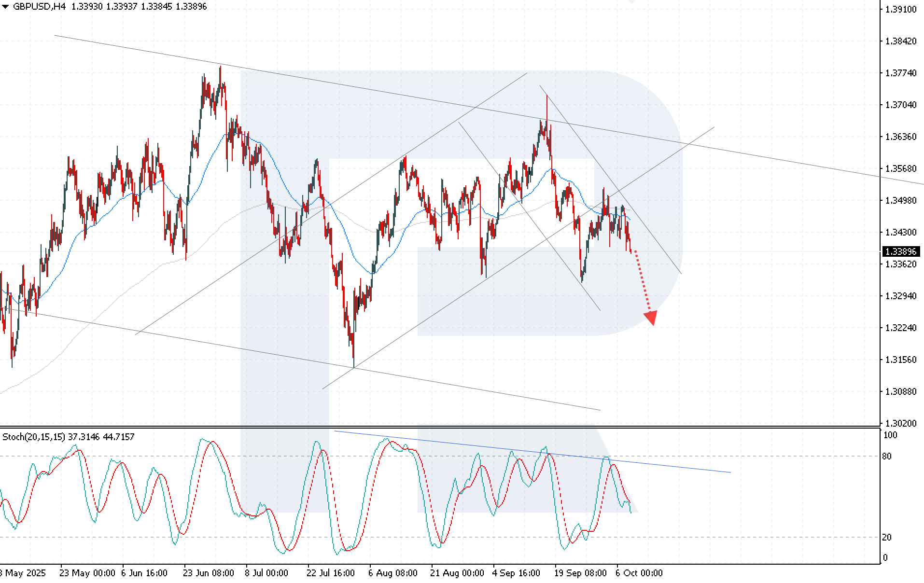The height and width of the screenshot is (583, 924).
Task: Click the current price tag 1.33896
Action: pos(901,251)
